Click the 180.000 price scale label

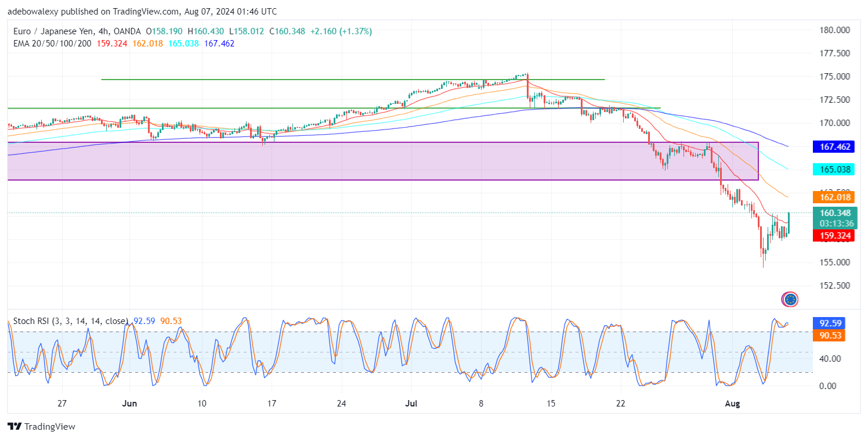(x=834, y=30)
